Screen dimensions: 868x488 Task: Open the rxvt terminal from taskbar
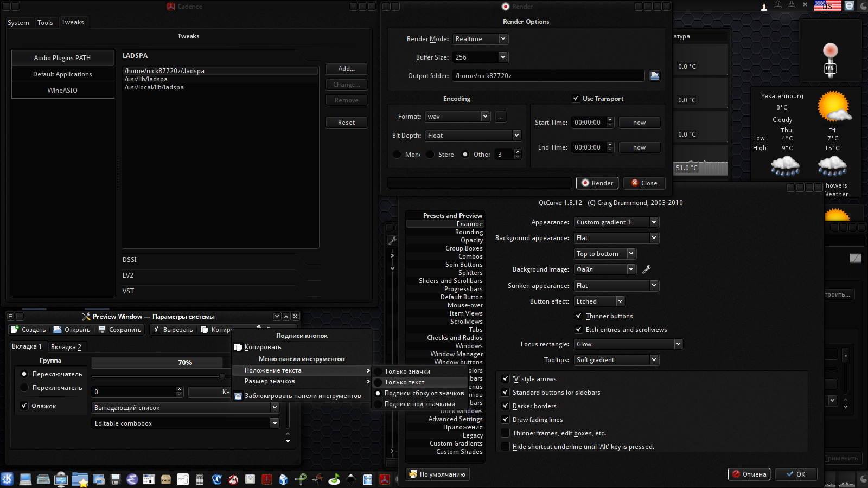pyautogui.click(x=149, y=479)
